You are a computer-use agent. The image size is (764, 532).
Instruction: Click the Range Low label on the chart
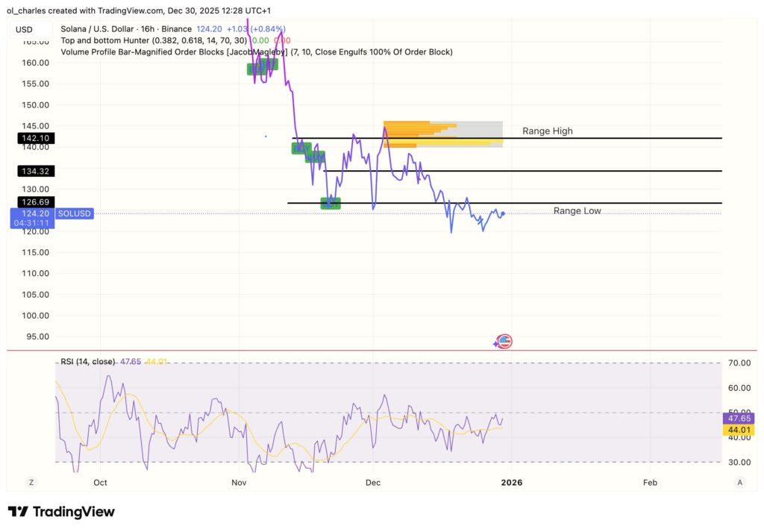point(577,210)
